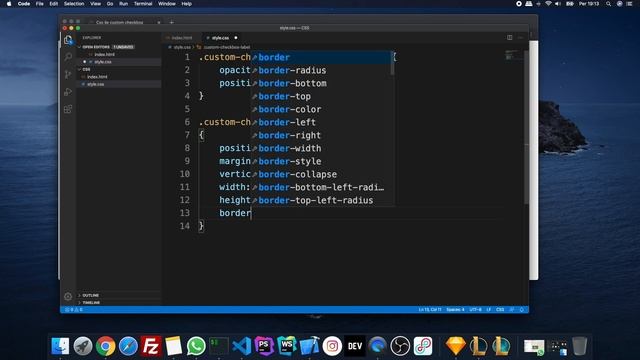Open OBS from the dock
The image size is (640, 360).
(400, 346)
